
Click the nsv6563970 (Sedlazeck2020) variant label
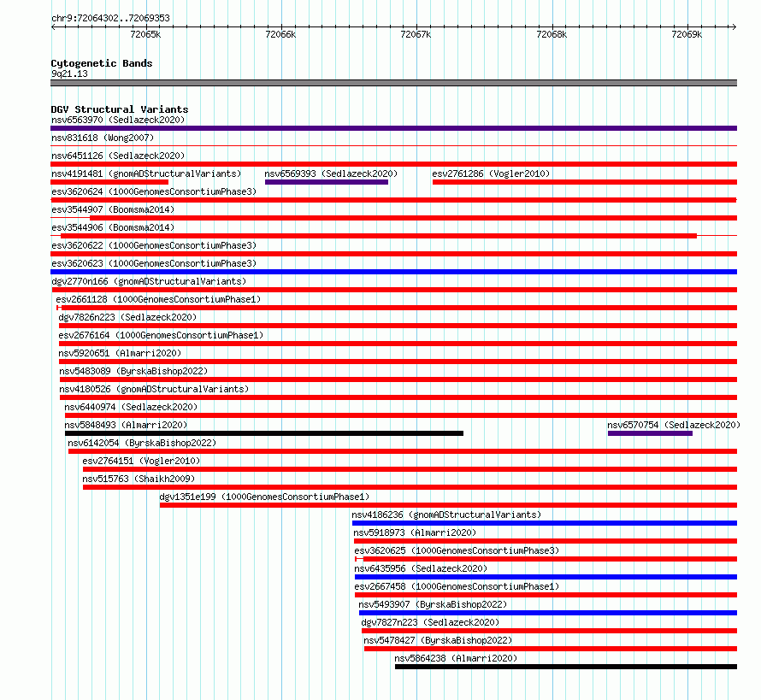click(x=118, y=120)
